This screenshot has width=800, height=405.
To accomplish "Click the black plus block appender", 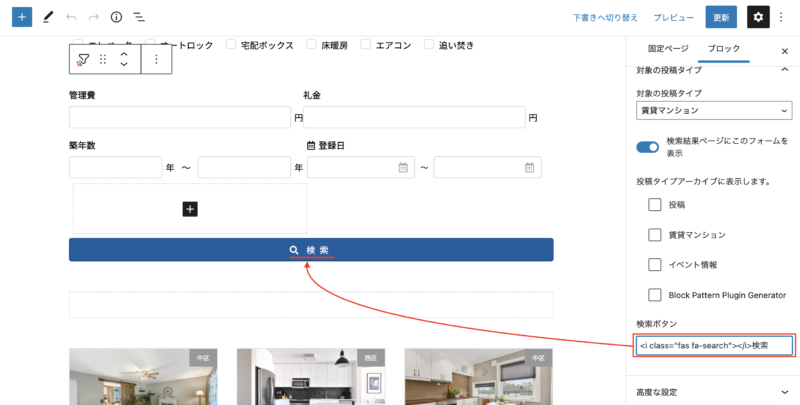I will [190, 209].
